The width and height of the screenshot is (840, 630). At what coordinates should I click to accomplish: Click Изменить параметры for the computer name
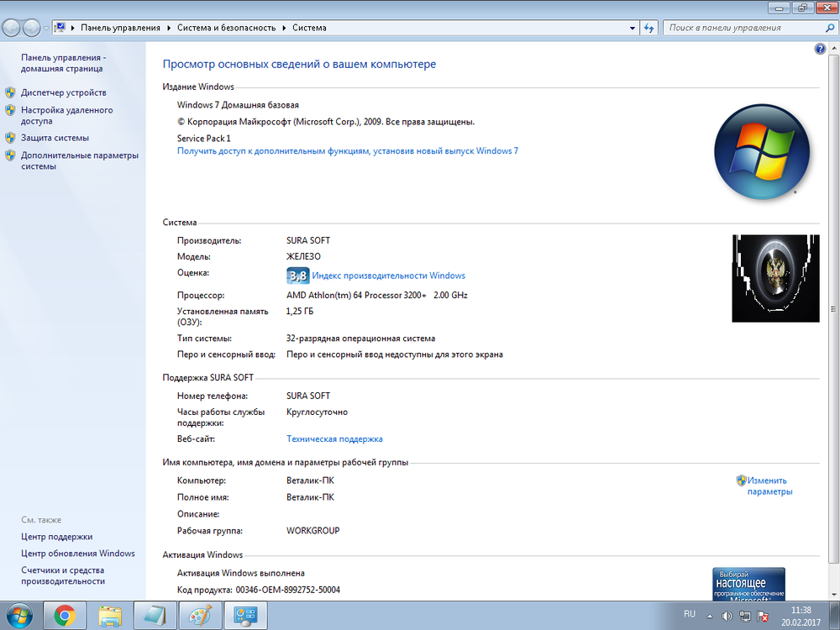tap(769, 486)
